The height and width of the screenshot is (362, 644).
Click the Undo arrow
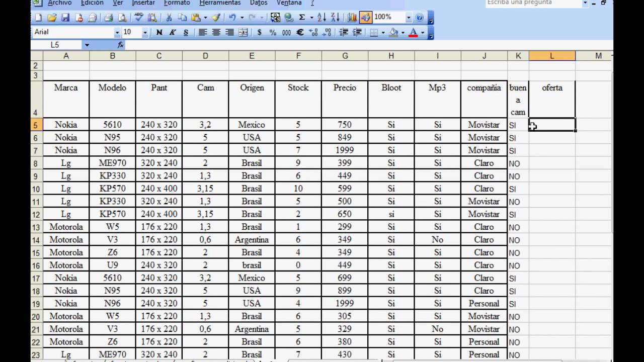coord(232,18)
